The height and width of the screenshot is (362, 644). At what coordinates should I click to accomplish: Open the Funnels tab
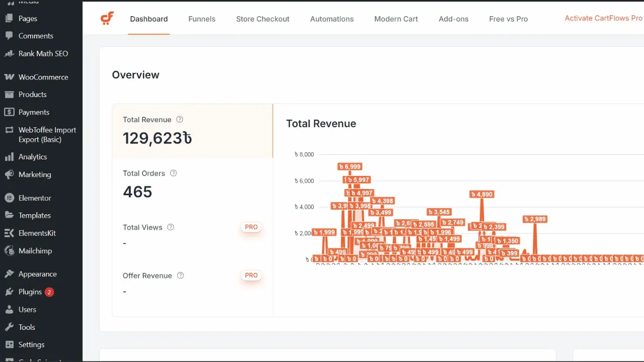(202, 19)
